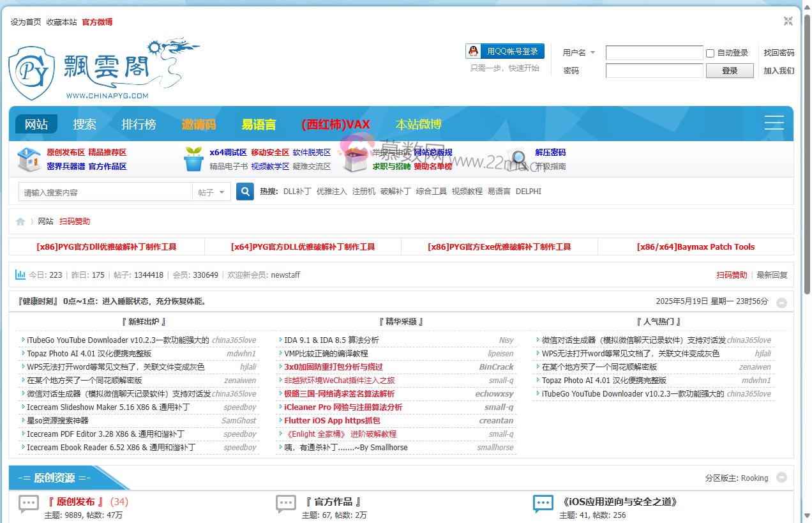The width and height of the screenshot is (812, 523).
Task: Click the blue magnifier search button
Action: coord(245,192)
